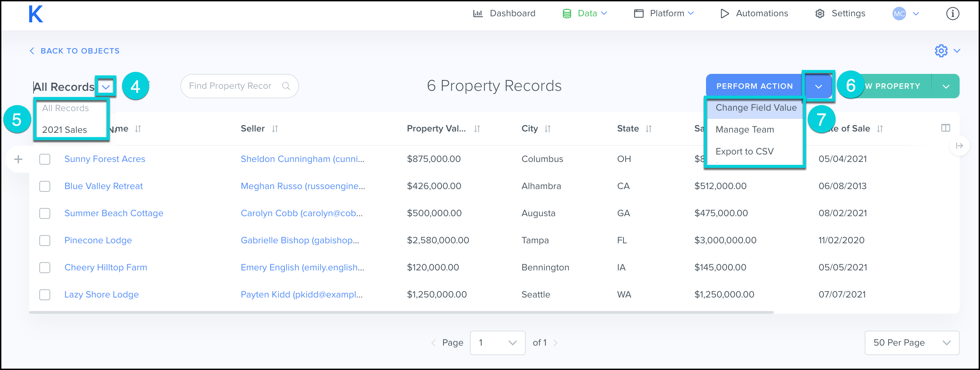
Task: Open the info icon in top bar
Action: coord(952,14)
